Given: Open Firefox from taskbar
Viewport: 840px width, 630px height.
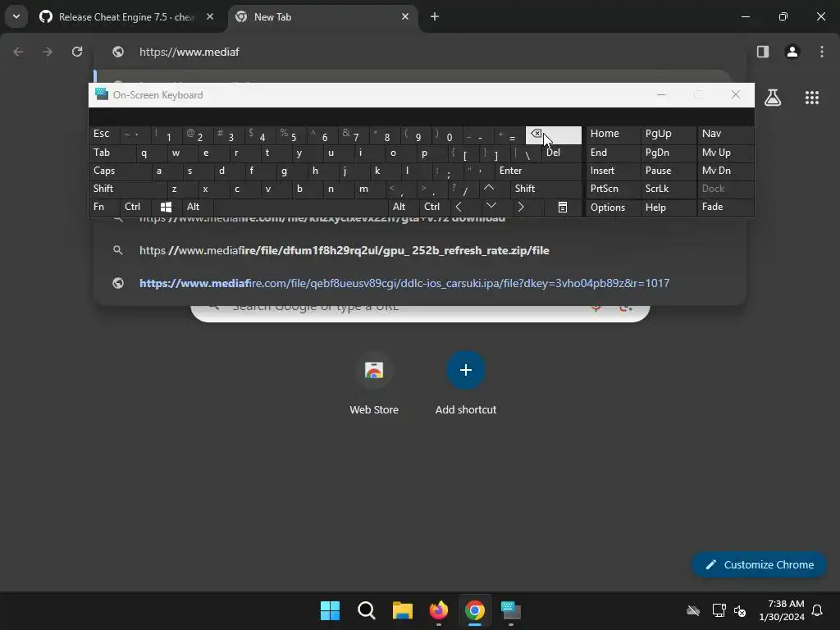Looking at the screenshot, I should (439, 610).
